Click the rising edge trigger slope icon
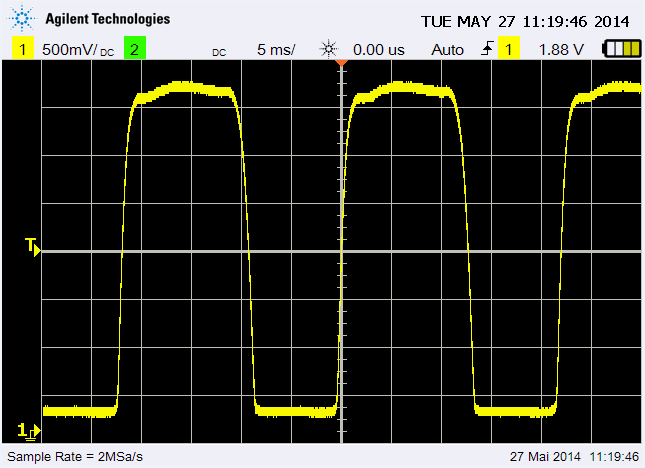Image resolution: width=645 pixels, height=468 pixels. coord(488,49)
